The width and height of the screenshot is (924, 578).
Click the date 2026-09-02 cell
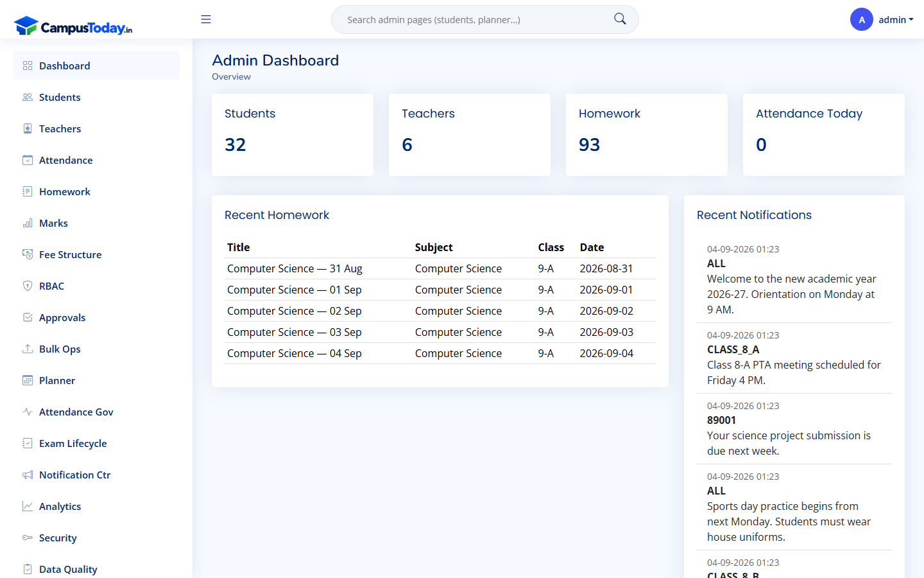click(606, 311)
